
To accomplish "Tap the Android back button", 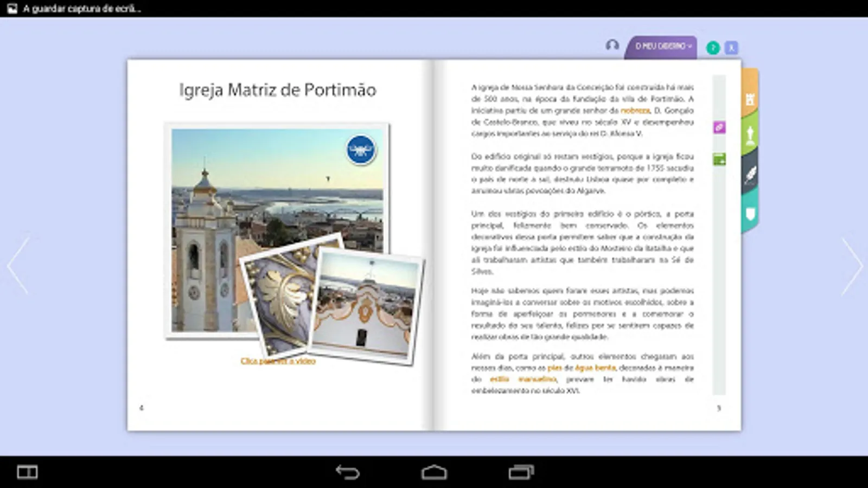I will click(348, 472).
